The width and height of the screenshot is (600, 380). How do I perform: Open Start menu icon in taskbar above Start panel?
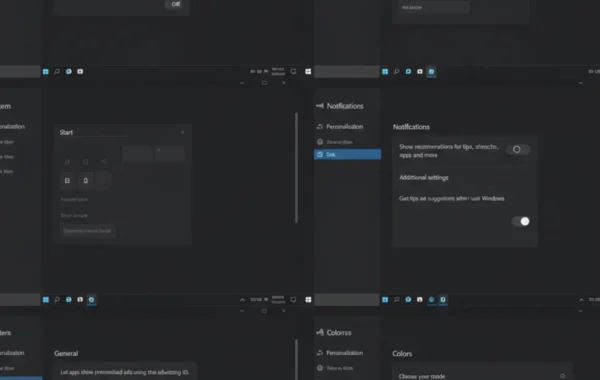click(46, 72)
